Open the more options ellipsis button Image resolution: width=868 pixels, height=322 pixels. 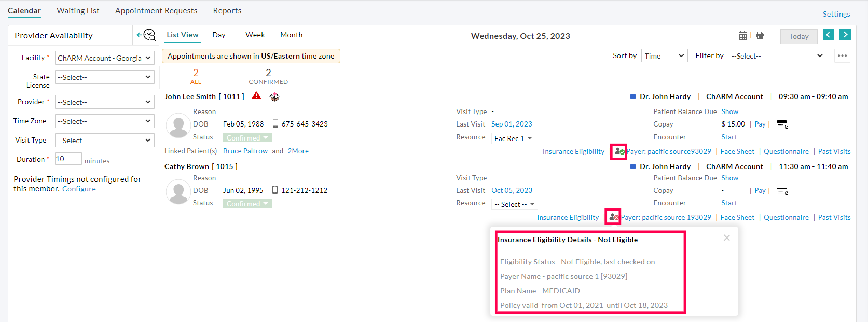[842, 56]
